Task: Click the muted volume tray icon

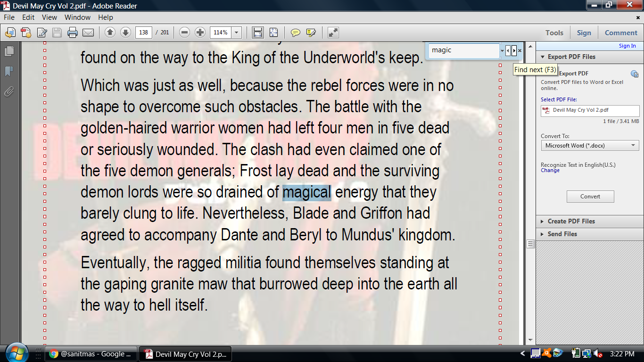Action: coord(598,354)
